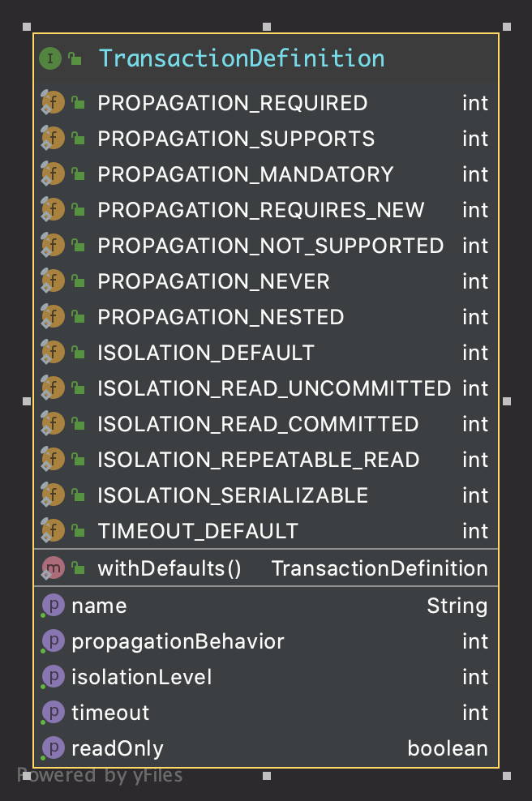This screenshot has width=532, height=801.
Task: Select the ISOLATION_SERIALIZABLE field row
Action: coord(266,495)
